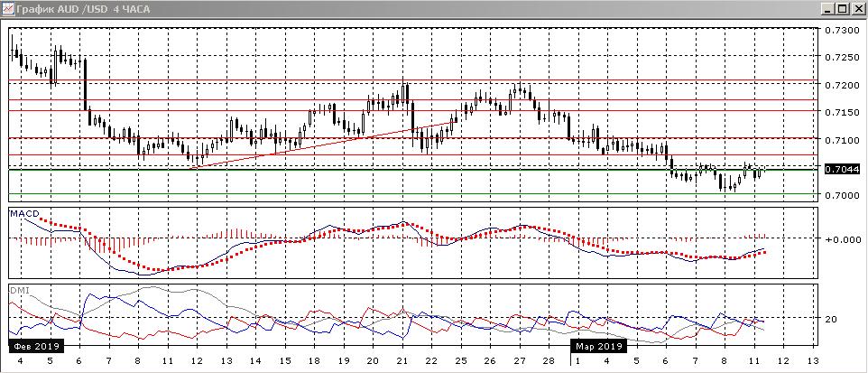Select the DMI indicator label
Screen dimensions: 868x373
[18, 290]
